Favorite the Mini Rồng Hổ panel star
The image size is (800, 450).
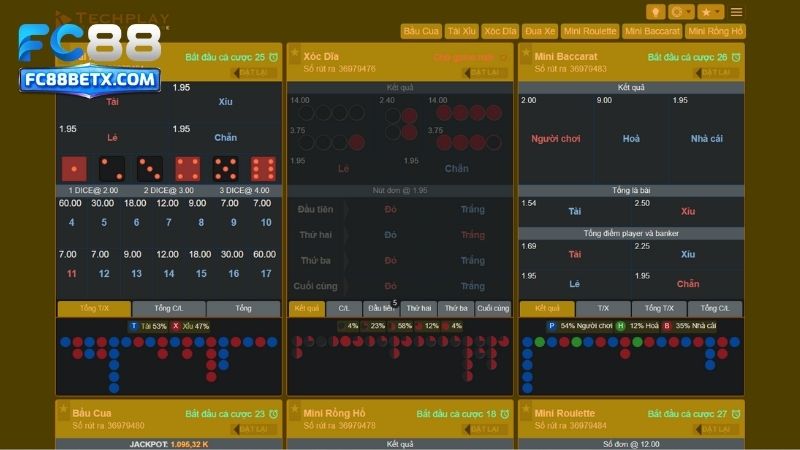(x=294, y=409)
